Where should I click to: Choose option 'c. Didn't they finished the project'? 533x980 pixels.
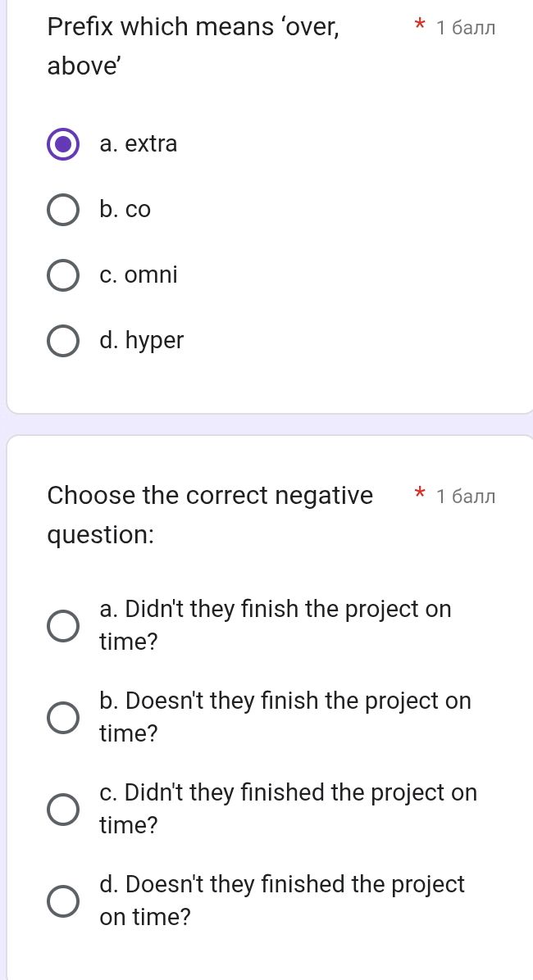[63, 809]
